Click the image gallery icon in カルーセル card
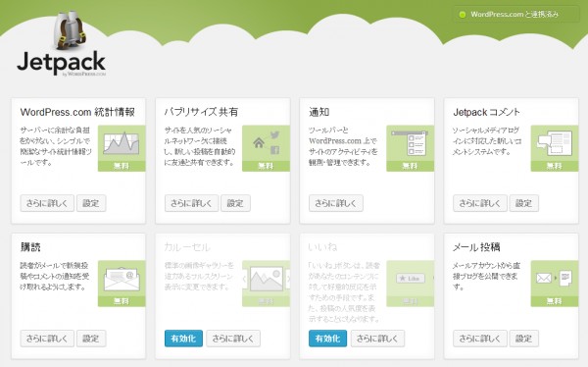 [x=267, y=279]
